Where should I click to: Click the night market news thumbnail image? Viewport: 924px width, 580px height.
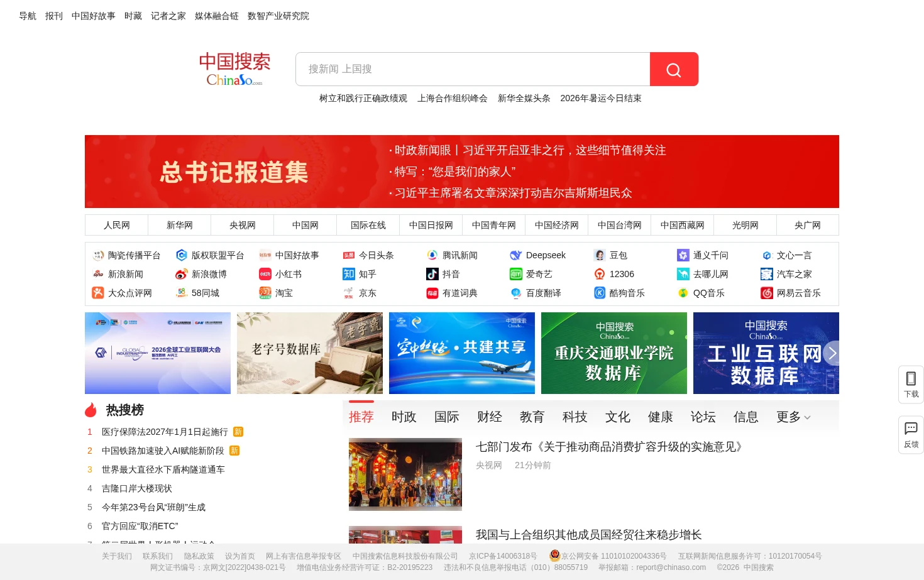pos(405,474)
